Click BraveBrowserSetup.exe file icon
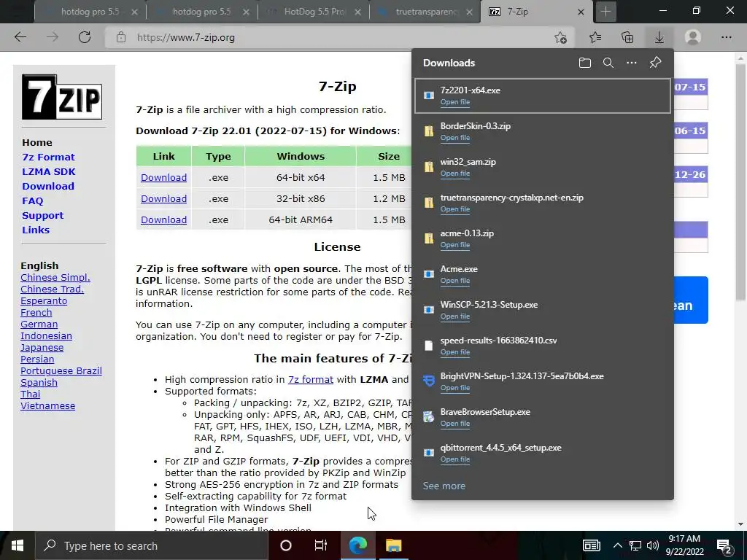This screenshot has width=747, height=560. (429, 416)
